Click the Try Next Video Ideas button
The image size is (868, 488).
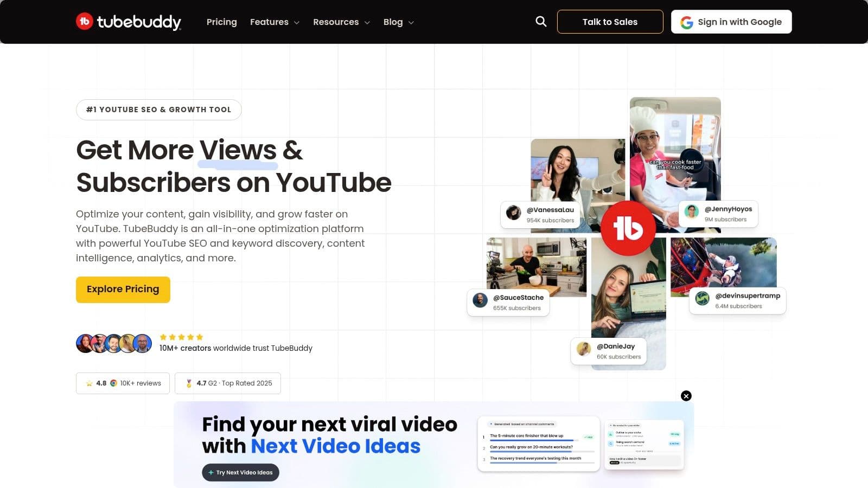pos(241,472)
